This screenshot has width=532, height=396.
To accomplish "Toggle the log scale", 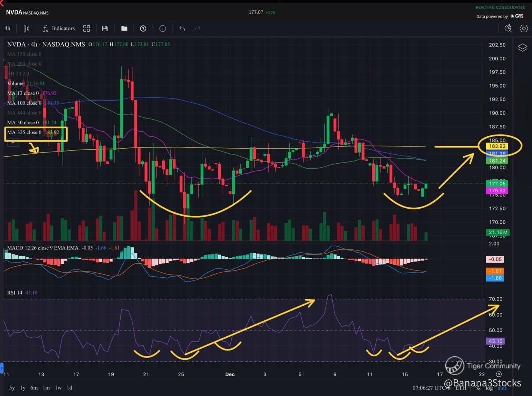I will click(489, 388).
